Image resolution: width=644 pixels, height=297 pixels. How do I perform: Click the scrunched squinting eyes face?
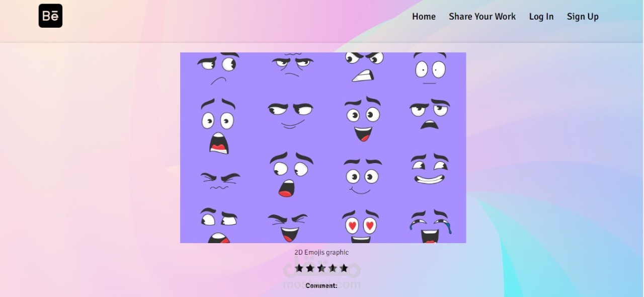(220, 180)
